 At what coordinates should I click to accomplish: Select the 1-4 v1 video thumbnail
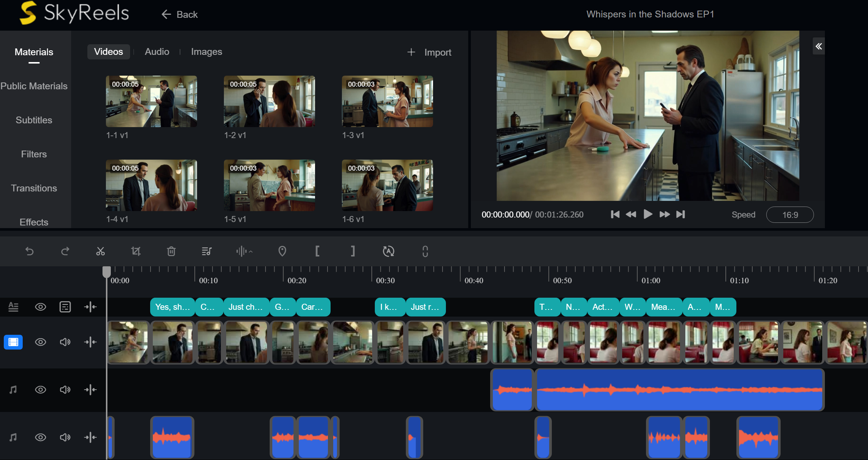[x=151, y=185]
